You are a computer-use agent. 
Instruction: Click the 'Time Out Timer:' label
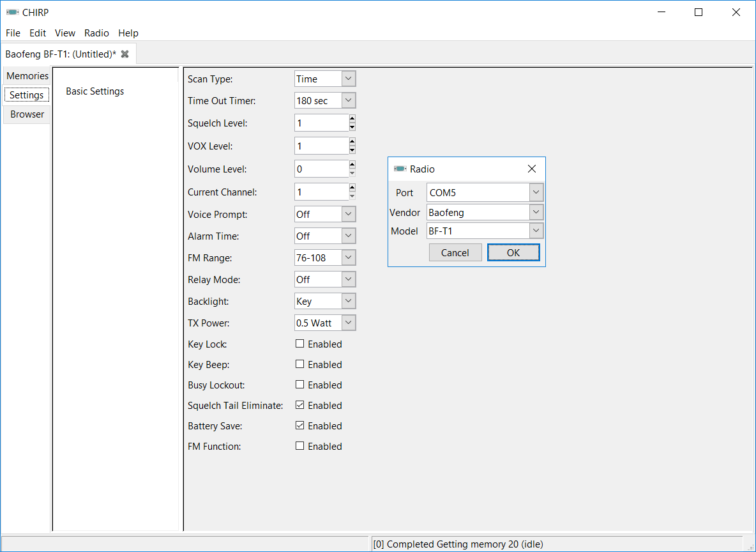[x=222, y=101]
